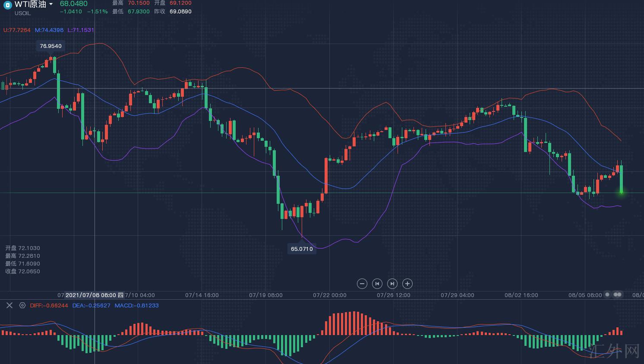Select the Bollinger middle band M:74.4398 label

[49, 30]
